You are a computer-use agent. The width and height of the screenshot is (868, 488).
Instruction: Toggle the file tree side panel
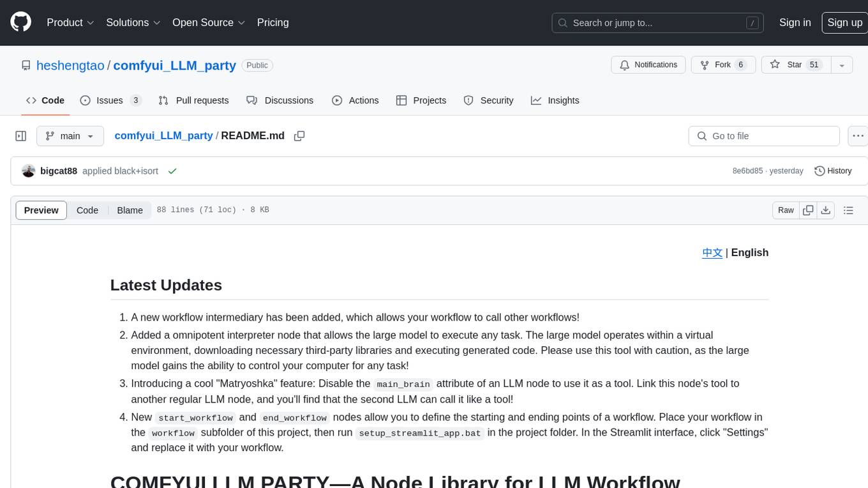[x=21, y=136]
